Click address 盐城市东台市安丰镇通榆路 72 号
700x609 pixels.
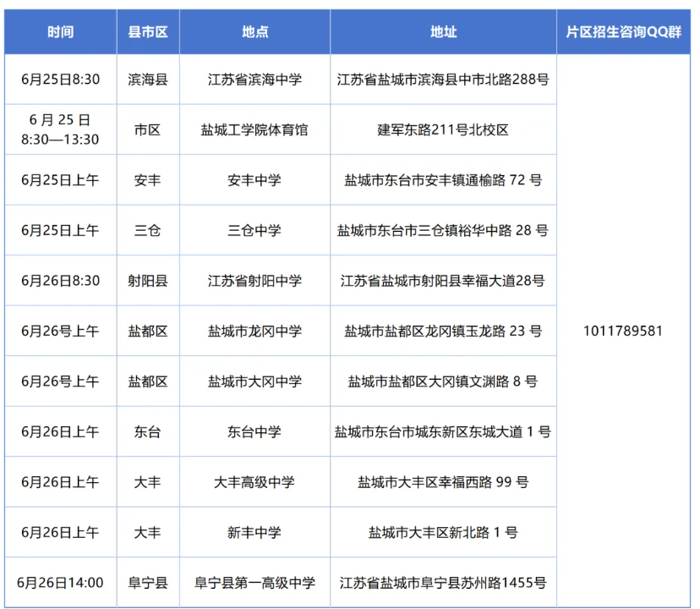click(x=443, y=180)
